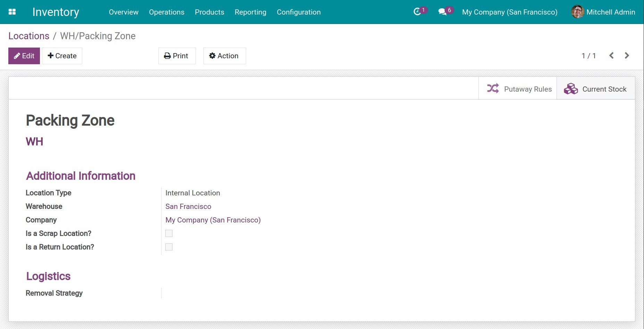This screenshot has width=644, height=329.
Task: Click Mitchell Admin avatar picture
Action: (577, 12)
